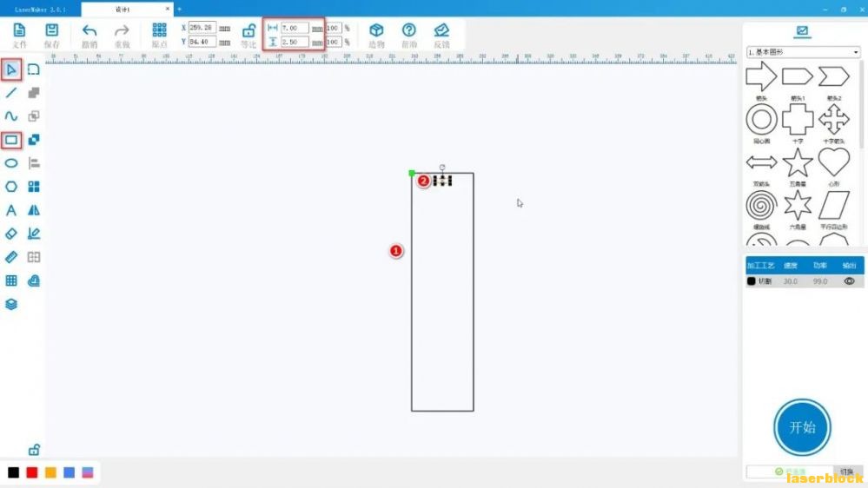Click the height value field 2.50

click(295, 42)
